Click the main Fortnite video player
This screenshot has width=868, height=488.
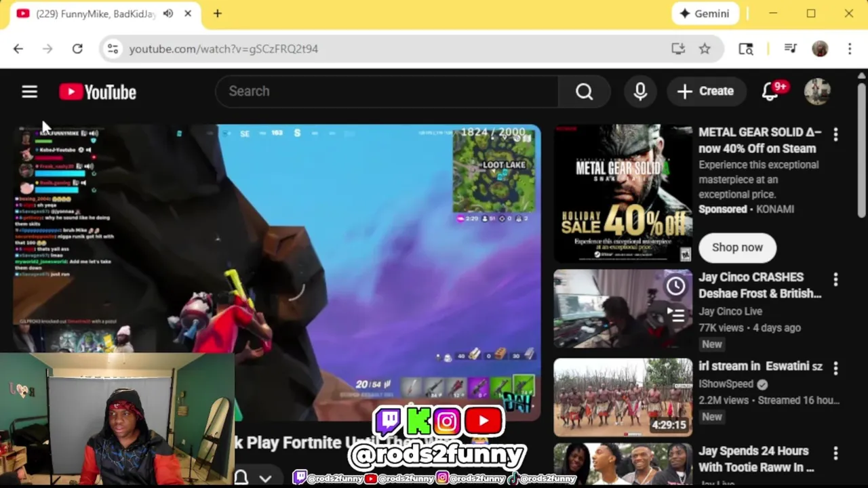point(277,271)
